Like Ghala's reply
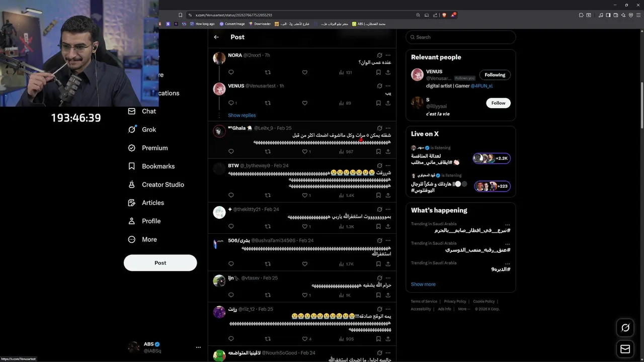 [306, 151]
